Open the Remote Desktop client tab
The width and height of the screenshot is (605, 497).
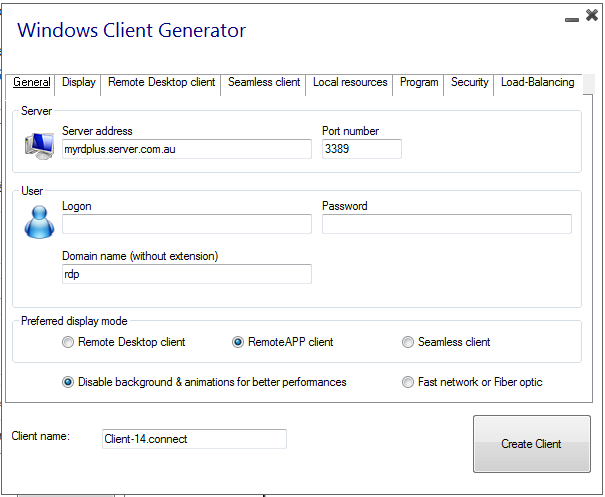161,82
